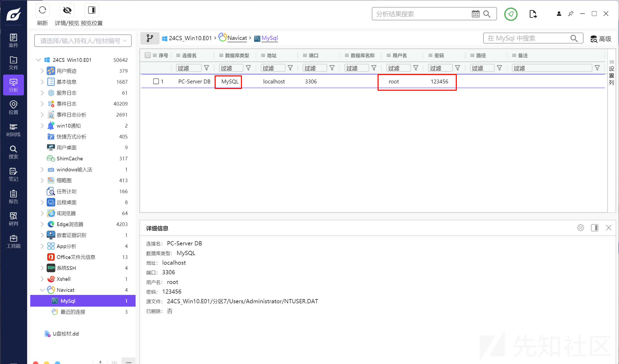Image resolution: width=619 pixels, height=364 pixels.
Task: Click the 备注 filter input
Action: [x=552, y=68]
